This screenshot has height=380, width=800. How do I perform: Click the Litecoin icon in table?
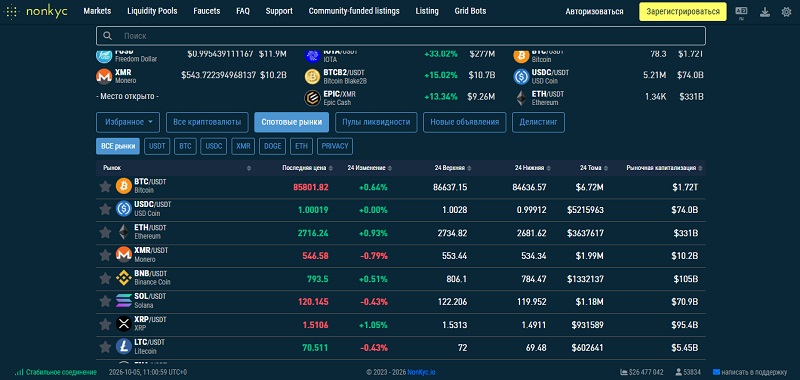[124, 347]
